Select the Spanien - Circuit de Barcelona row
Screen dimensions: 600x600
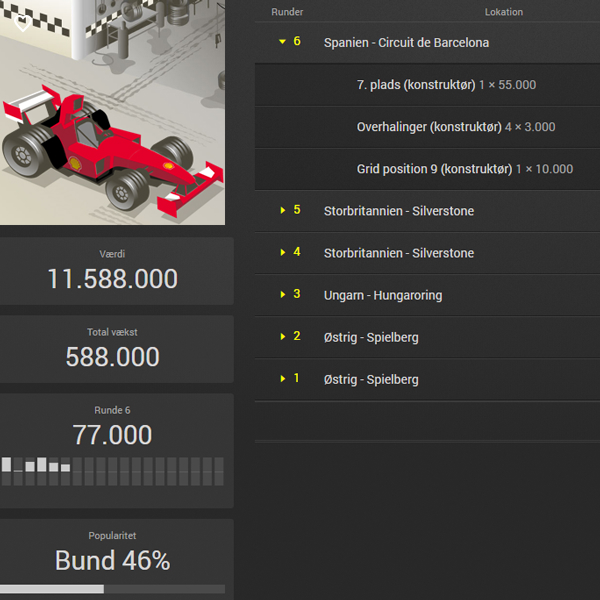(x=406, y=43)
